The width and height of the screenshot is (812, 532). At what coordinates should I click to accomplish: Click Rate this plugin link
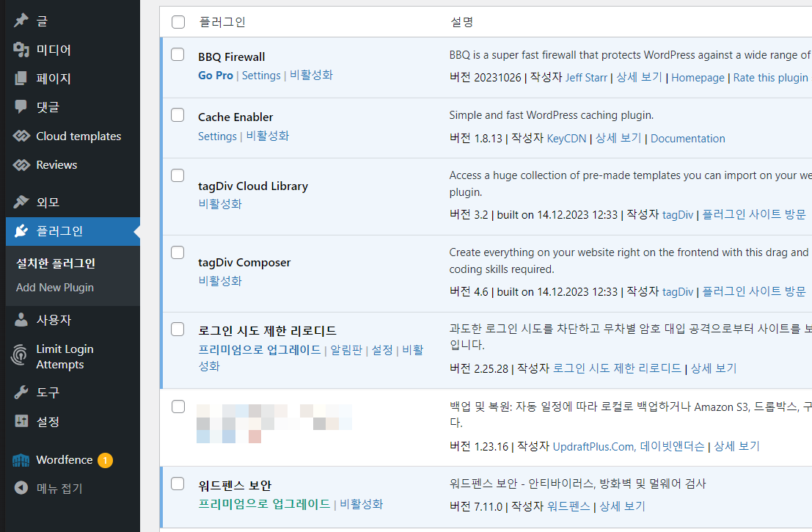[771, 77]
